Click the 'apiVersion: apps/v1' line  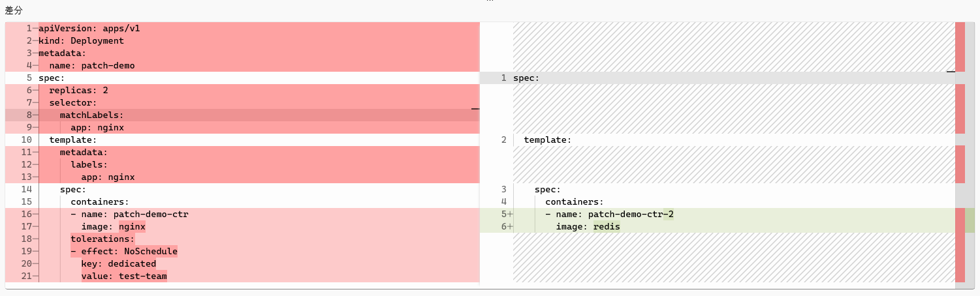click(x=89, y=29)
